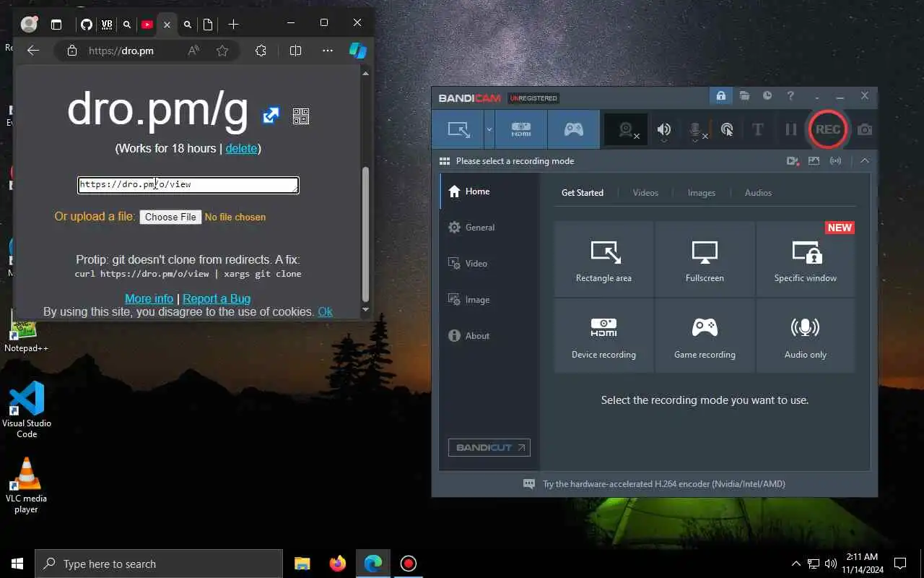924x578 pixels.
Task: Open Edge extensions puzzle icon
Action: pos(261,51)
